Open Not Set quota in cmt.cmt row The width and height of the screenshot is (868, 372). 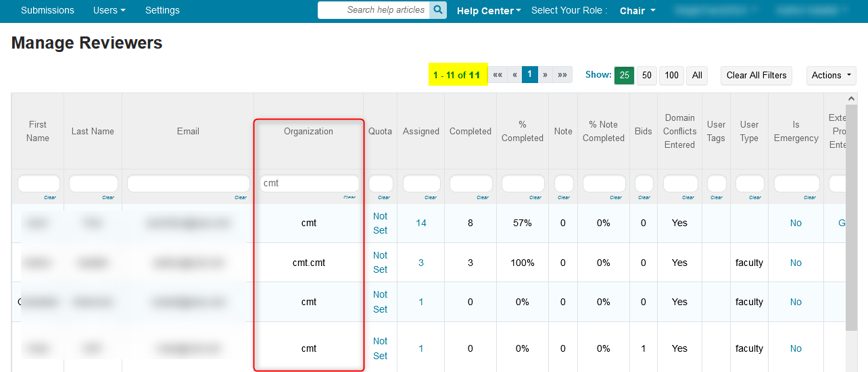pyautogui.click(x=380, y=262)
